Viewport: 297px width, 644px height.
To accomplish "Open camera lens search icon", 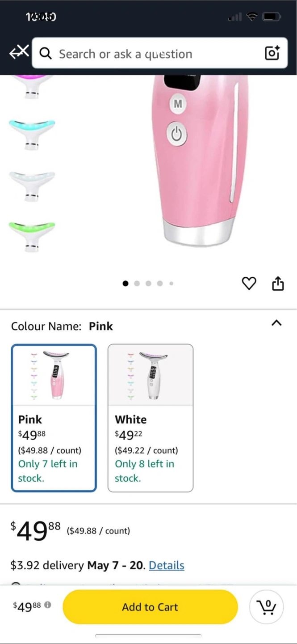I will 272,53.
